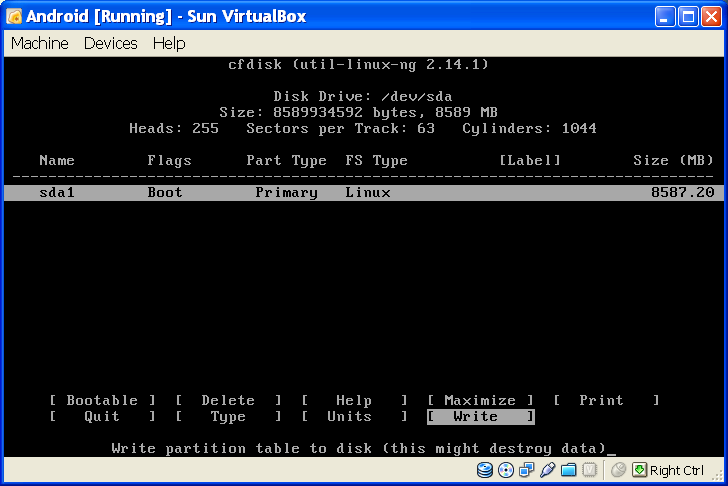This screenshot has height=486, width=728.
Task: Close the Android VirtualBox window
Action: [711, 17]
